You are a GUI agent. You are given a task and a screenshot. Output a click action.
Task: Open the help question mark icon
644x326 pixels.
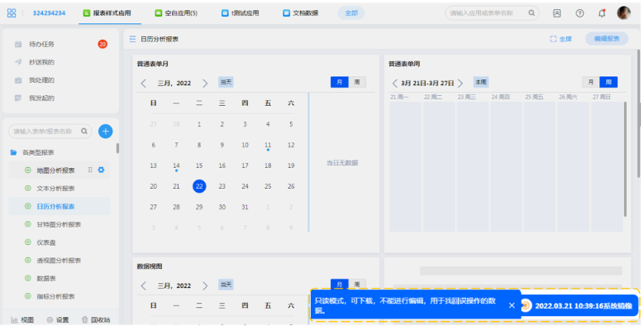coord(580,13)
